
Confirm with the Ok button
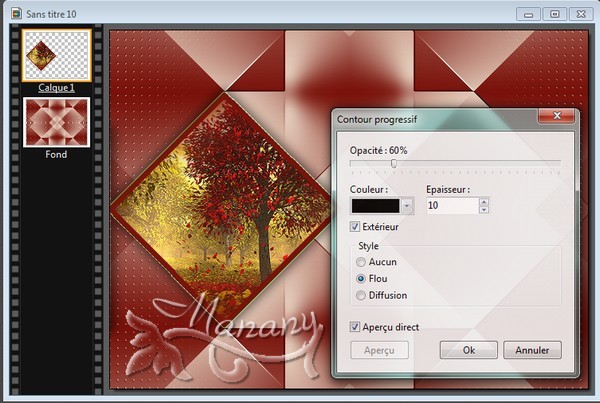click(x=469, y=350)
